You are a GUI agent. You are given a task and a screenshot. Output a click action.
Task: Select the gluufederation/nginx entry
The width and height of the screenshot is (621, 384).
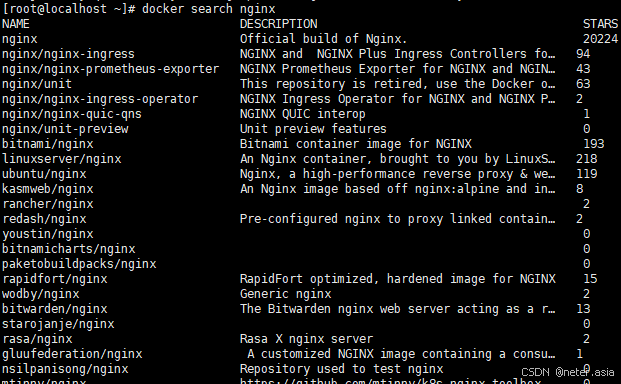(72, 354)
